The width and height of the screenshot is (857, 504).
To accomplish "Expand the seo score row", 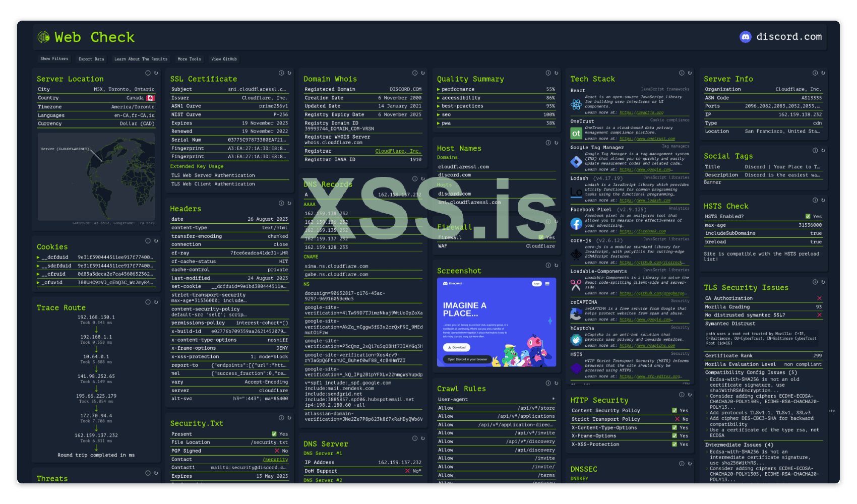I will click(496, 115).
